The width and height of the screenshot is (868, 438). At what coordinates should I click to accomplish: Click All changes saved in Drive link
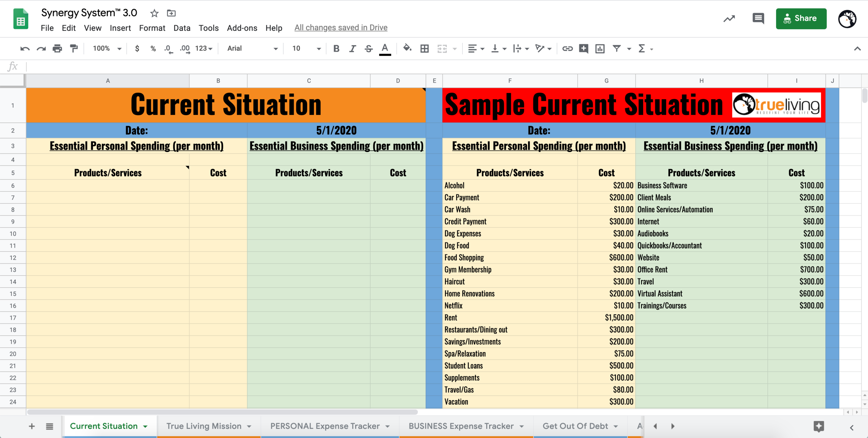click(341, 27)
